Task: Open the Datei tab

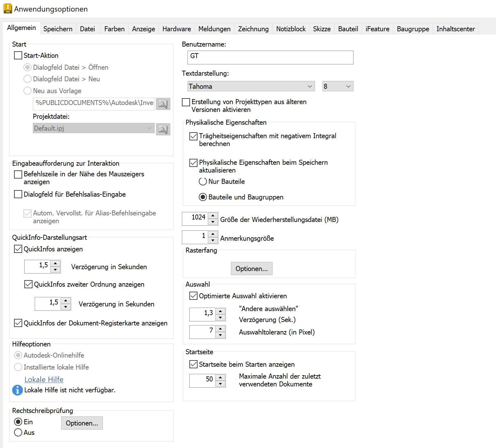Action: point(88,29)
